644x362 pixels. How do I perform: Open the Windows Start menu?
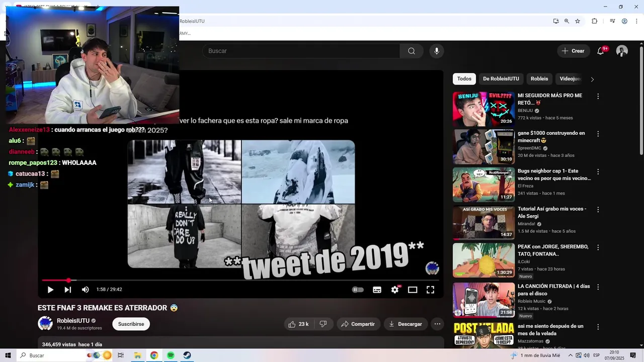pos(8,355)
